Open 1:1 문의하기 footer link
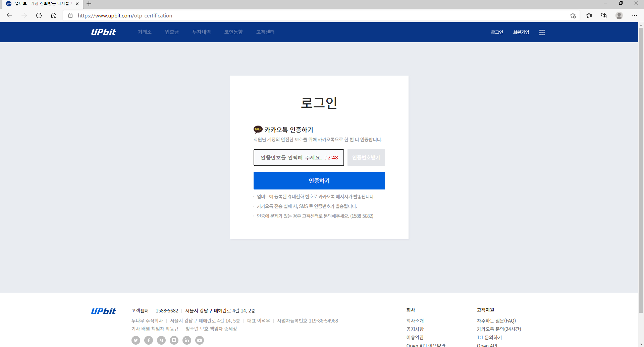Viewport: 644px width, 347px height. click(489, 338)
